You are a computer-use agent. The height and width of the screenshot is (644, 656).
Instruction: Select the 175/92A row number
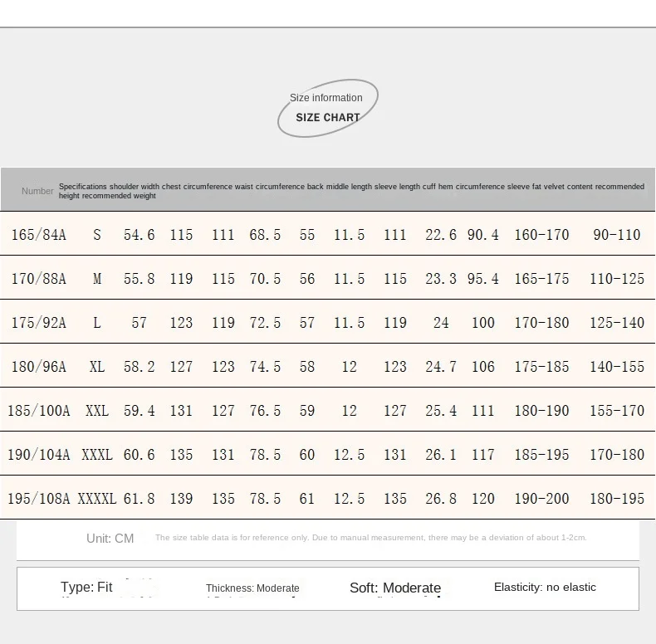(38, 323)
